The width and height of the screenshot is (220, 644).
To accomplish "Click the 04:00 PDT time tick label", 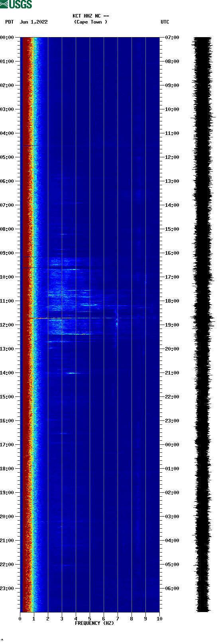I will pyautogui.click(x=7, y=133).
